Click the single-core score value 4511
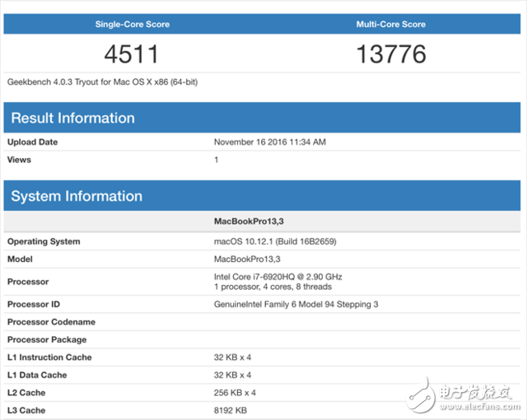This screenshot has width=527, height=420. coord(132,54)
